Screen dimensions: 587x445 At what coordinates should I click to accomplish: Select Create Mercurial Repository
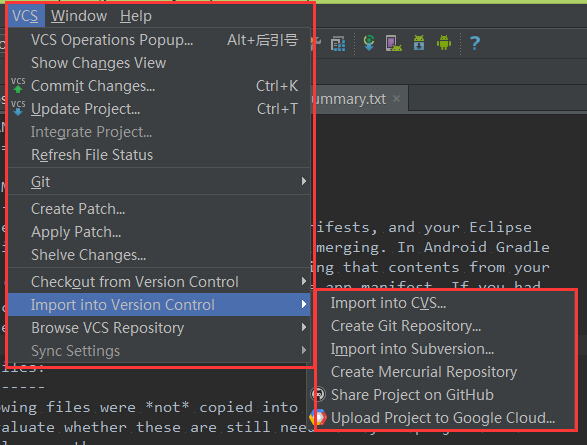point(424,372)
